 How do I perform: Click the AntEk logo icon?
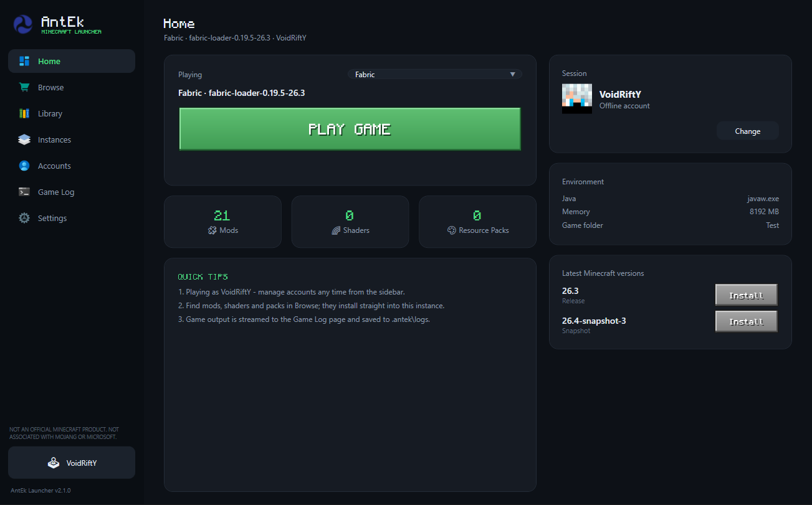click(x=23, y=25)
